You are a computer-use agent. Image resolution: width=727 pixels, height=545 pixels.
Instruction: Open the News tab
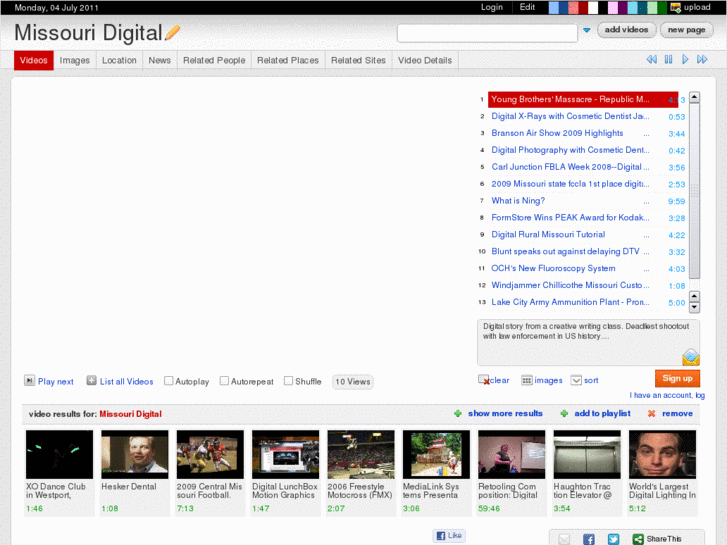pyautogui.click(x=159, y=60)
